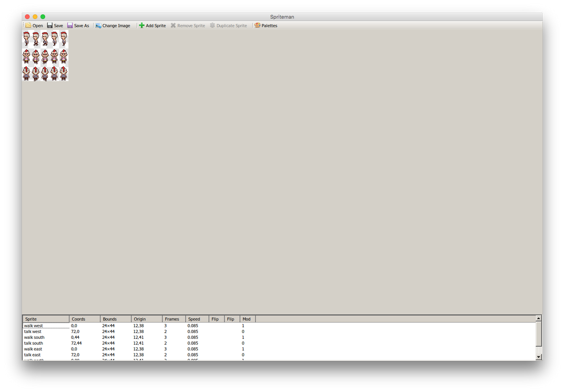The height and width of the screenshot is (392, 564).
Task: Click the Palettes label
Action: pos(269,26)
